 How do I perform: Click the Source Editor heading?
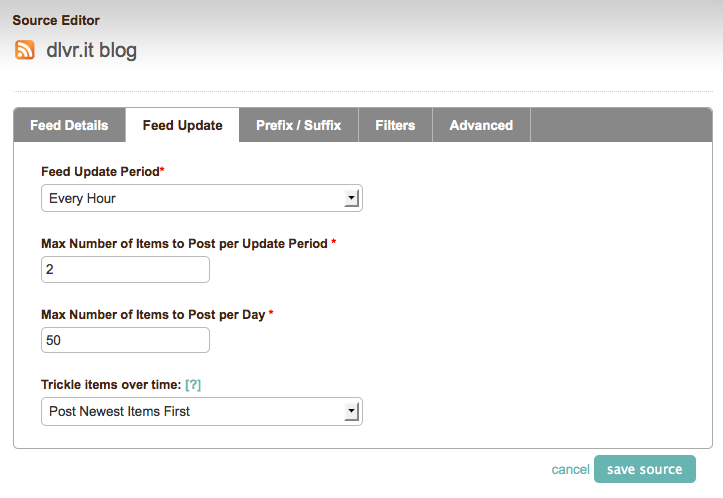click(56, 20)
